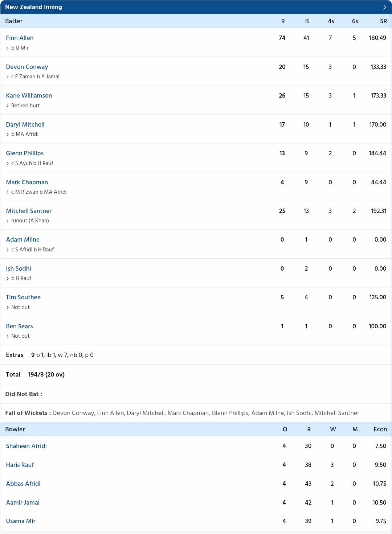Open Kane Williamson player profile
Screen dimensions: 392x534
point(29,95)
